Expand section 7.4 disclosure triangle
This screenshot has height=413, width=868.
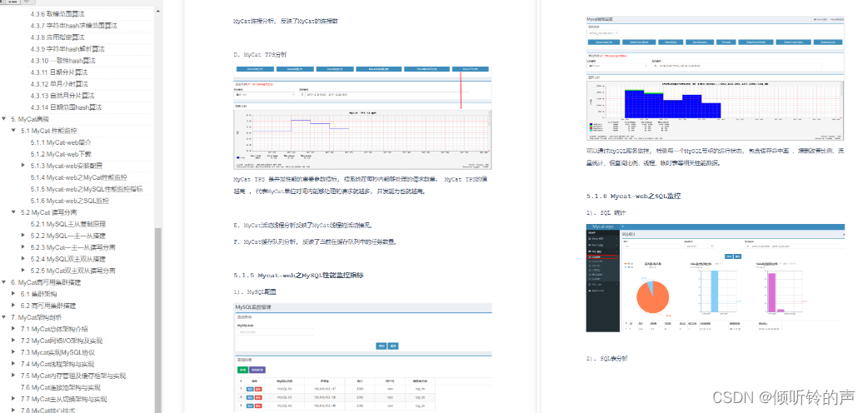tap(14, 364)
